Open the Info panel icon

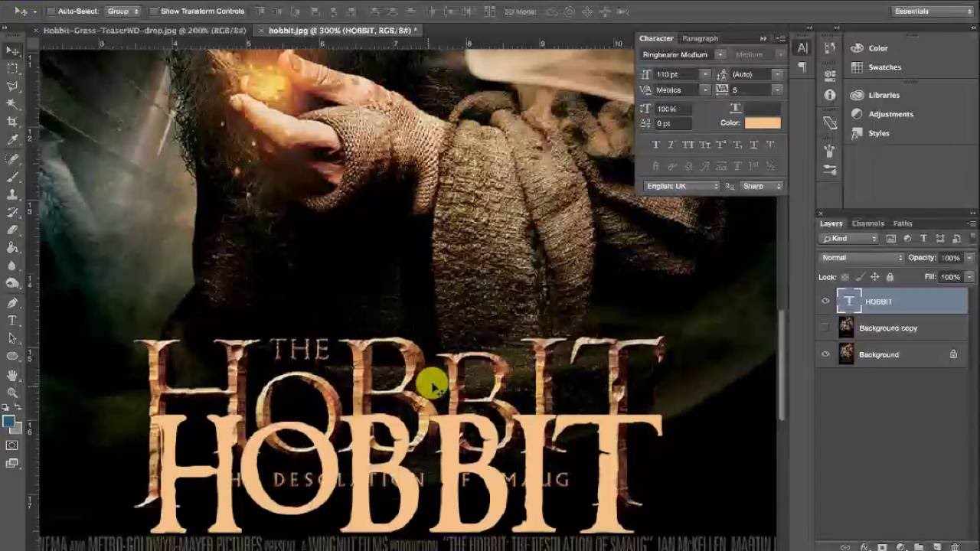coord(830,95)
